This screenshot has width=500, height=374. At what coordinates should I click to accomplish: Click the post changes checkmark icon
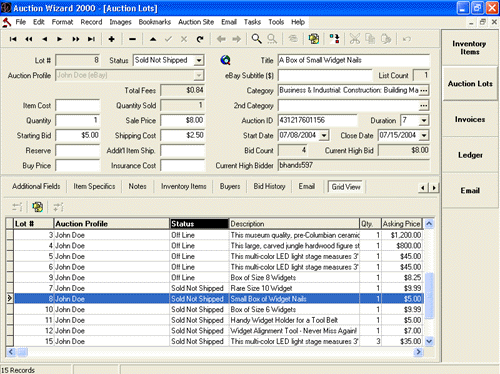tap(168, 39)
